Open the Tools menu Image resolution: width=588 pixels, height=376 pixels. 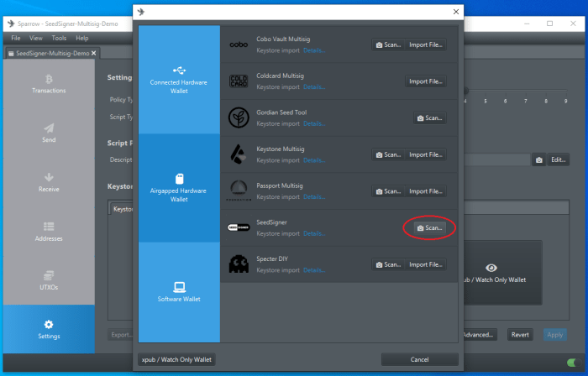(59, 39)
